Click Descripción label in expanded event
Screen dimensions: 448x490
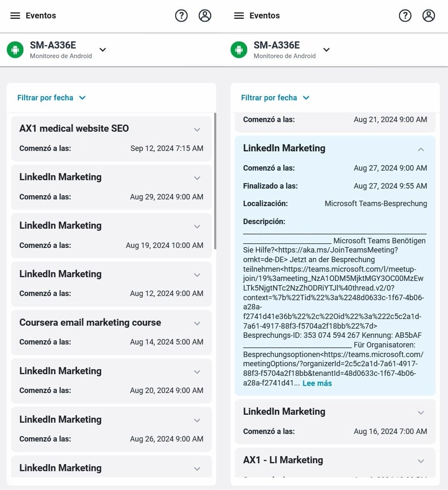point(264,222)
